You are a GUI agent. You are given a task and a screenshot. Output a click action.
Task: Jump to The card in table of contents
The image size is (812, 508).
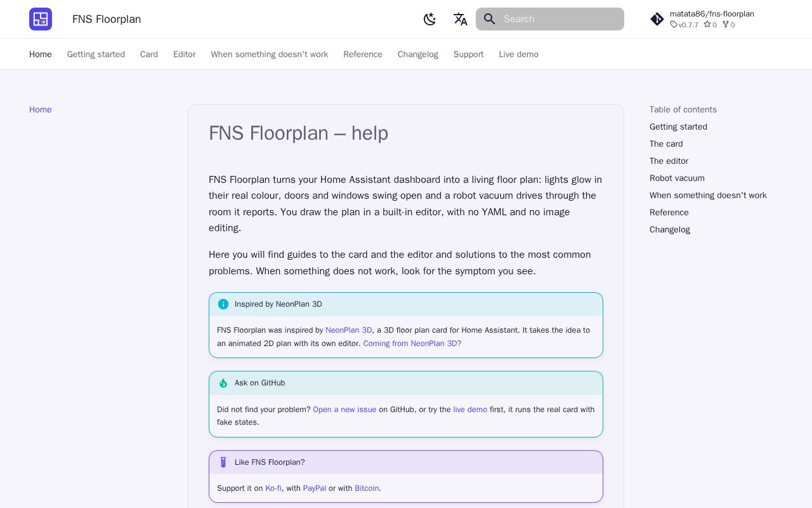coord(666,144)
